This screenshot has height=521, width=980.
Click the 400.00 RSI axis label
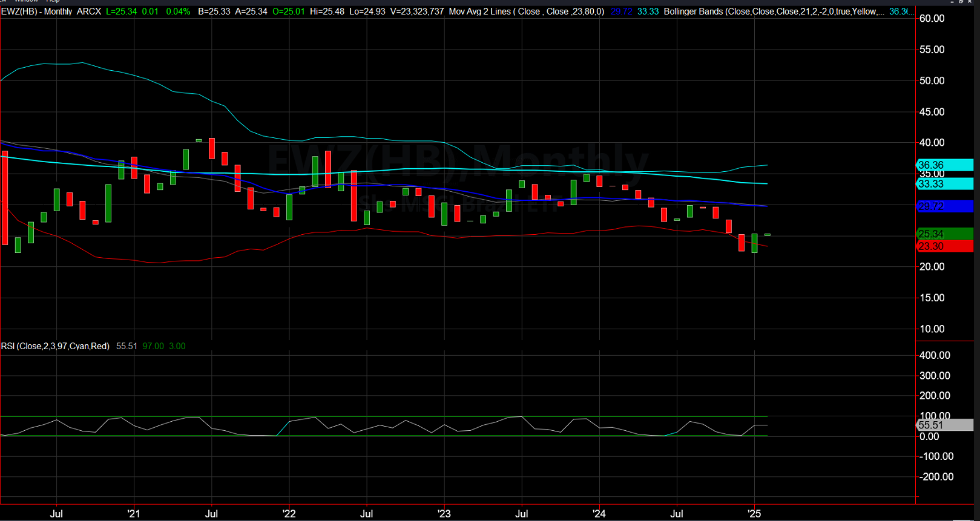click(x=935, y=355)
